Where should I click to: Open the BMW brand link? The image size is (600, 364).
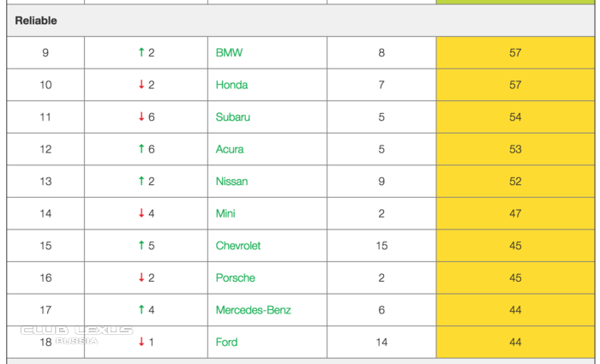(x=229, y=53)
